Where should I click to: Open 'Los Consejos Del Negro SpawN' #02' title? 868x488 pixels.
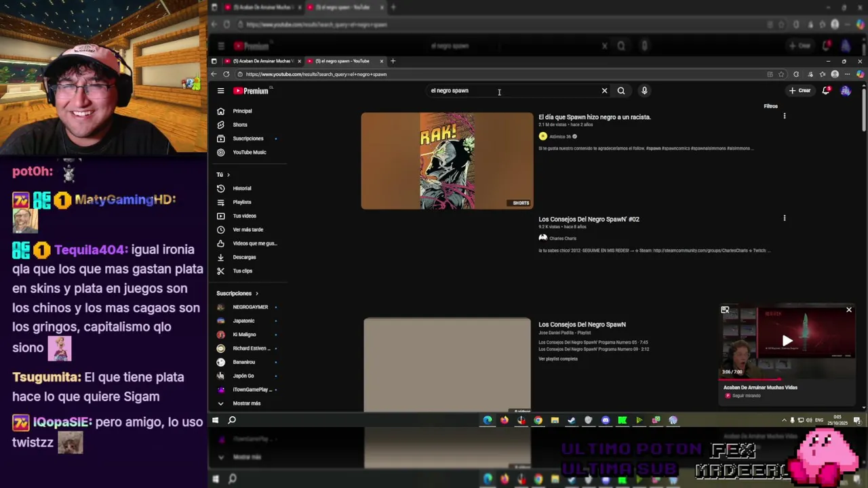(x=589, y=220)
